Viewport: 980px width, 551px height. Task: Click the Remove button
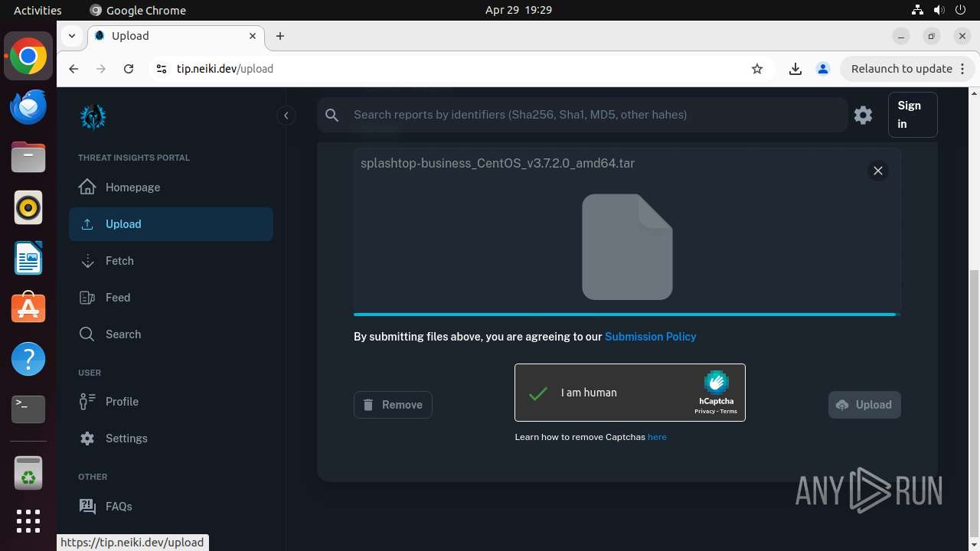tap(393, 405)
